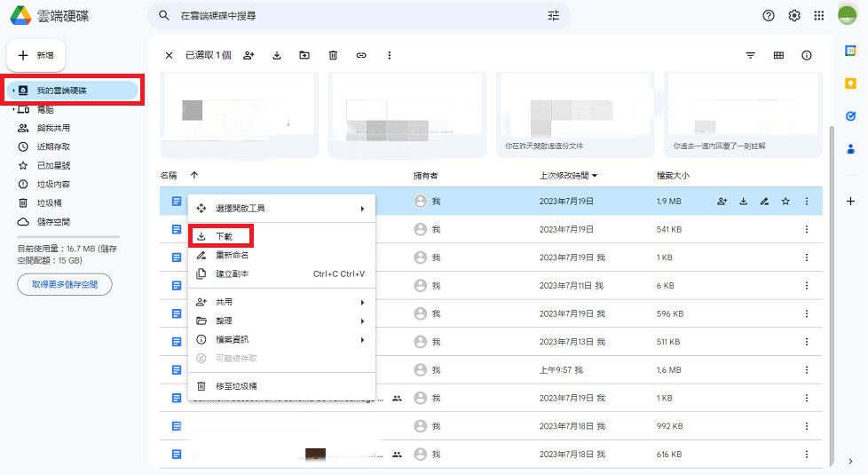868x475 pixels.
Task: Open the 上次修改時間 sort dropdown
Action: click(569, 176)
